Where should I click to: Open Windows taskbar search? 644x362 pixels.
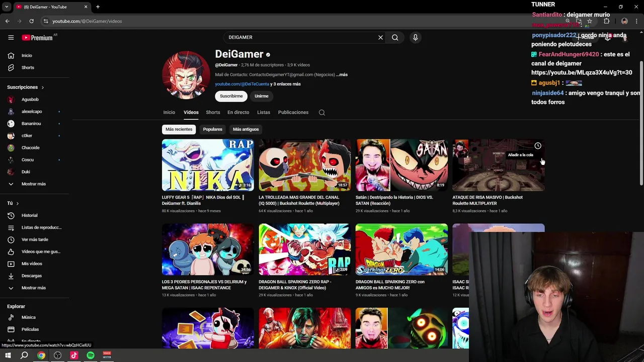pos(24,355)
